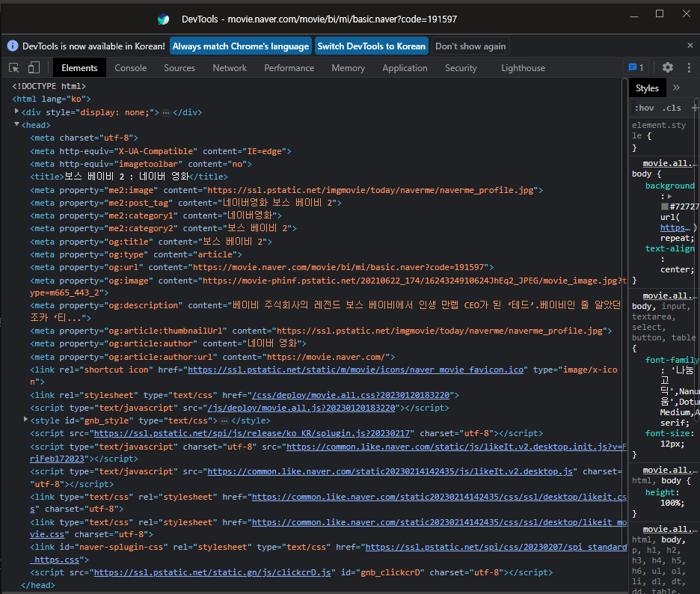Select the me2:category1 meta node
700x594 pixels.
coord(156,215)
